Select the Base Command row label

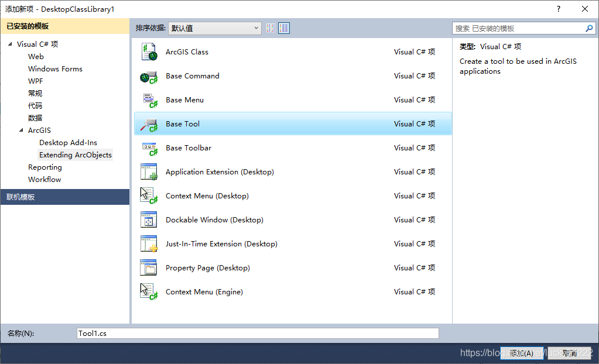click(x=193, y=76)
